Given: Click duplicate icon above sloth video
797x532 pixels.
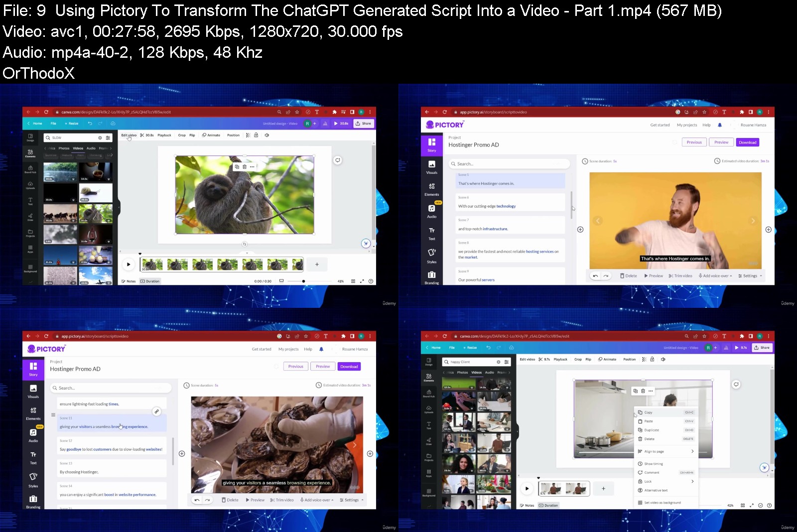Looking at the screenshot, I should (x=237, y=167).
